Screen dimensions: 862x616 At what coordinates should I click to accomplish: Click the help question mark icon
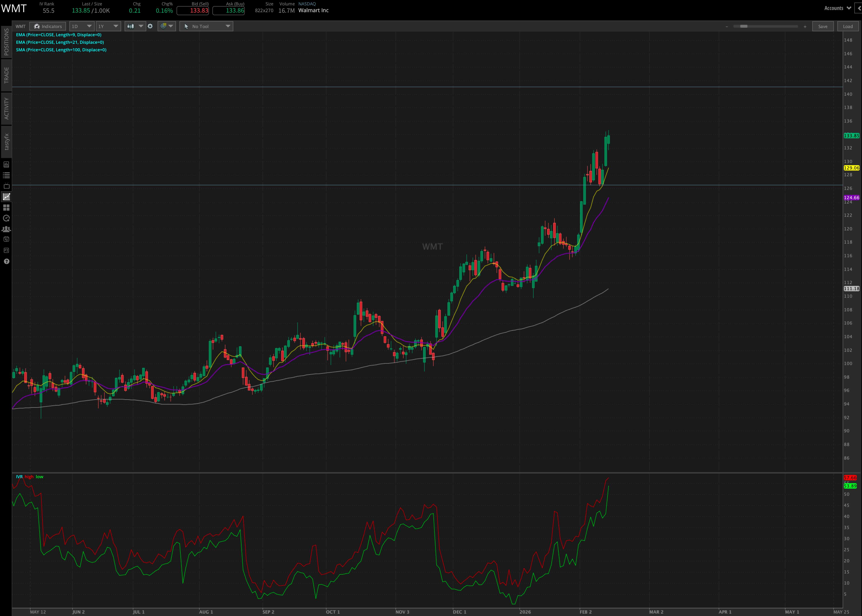coord(6,261)
